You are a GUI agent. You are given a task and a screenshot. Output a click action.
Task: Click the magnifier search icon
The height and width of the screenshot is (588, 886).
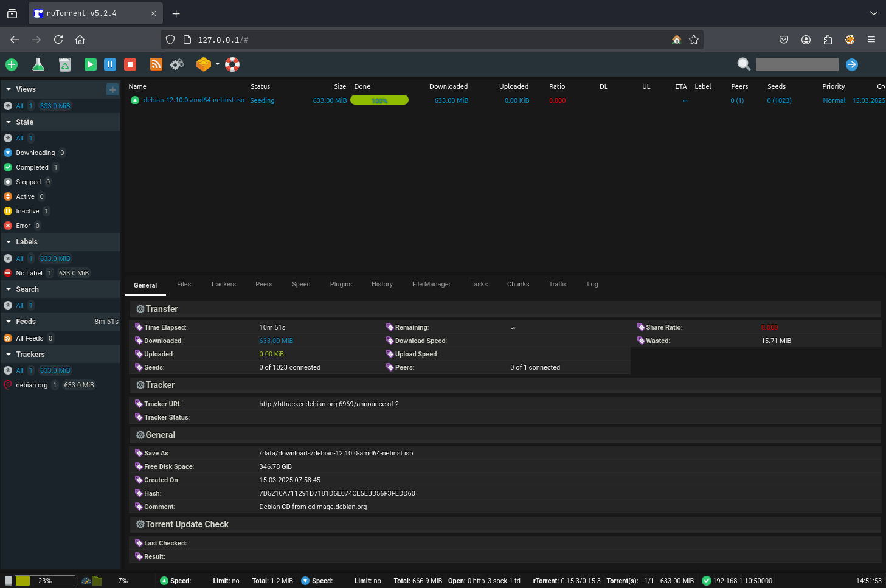[x=744, y=64]
